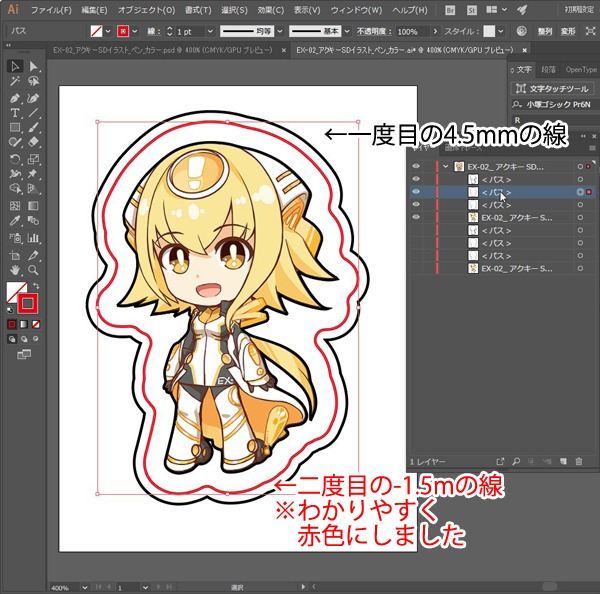Click the 文字タッチツール button
Screen dimensions: 600x594
pos(553,89)
